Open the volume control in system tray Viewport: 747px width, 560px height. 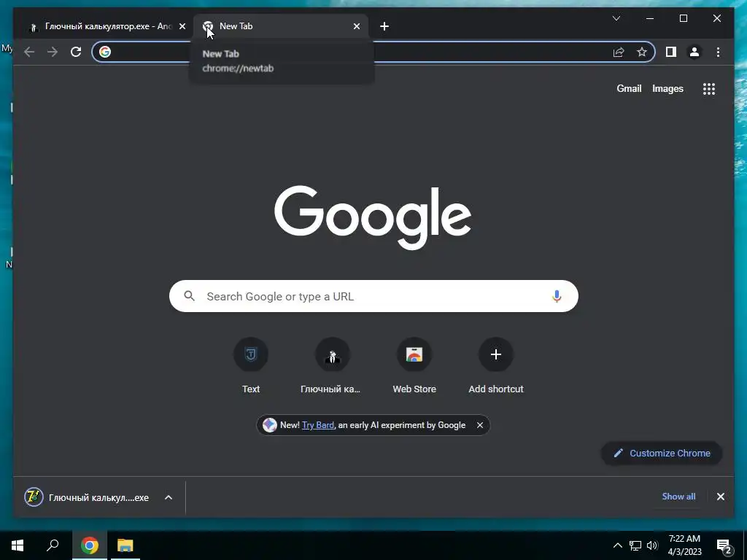(x=651, y=545)
